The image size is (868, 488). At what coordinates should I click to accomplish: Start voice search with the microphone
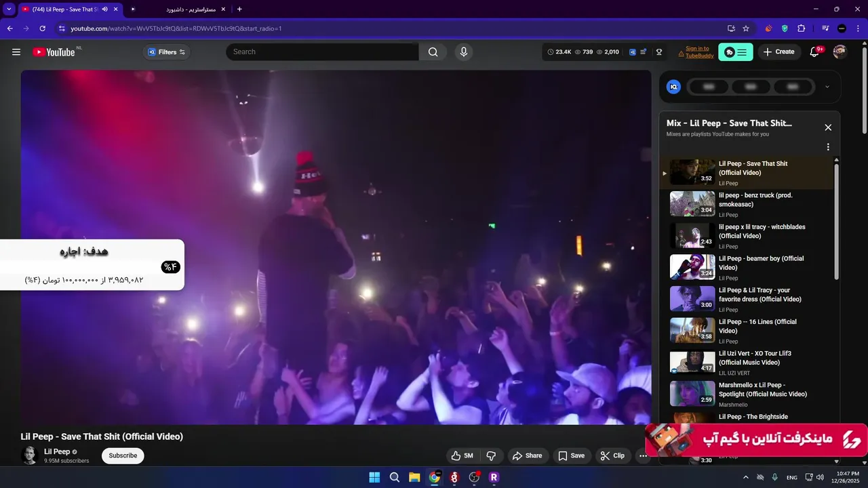click(464, 52)
